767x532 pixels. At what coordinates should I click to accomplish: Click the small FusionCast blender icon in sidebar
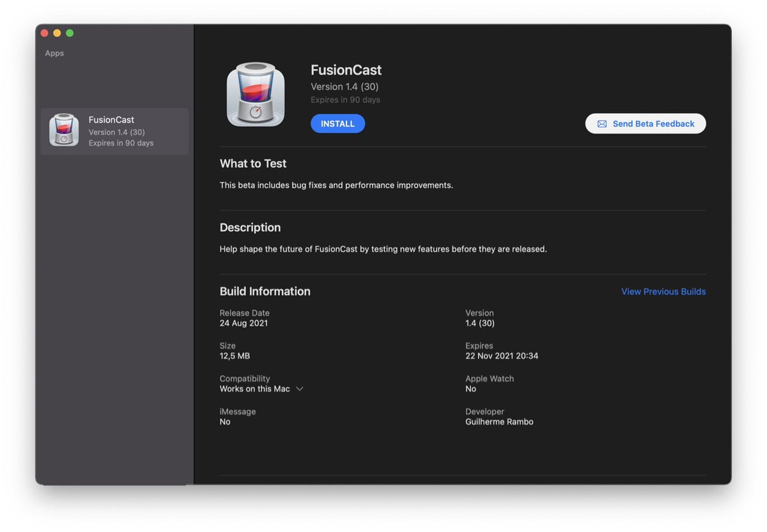click(x=64, y=130)
